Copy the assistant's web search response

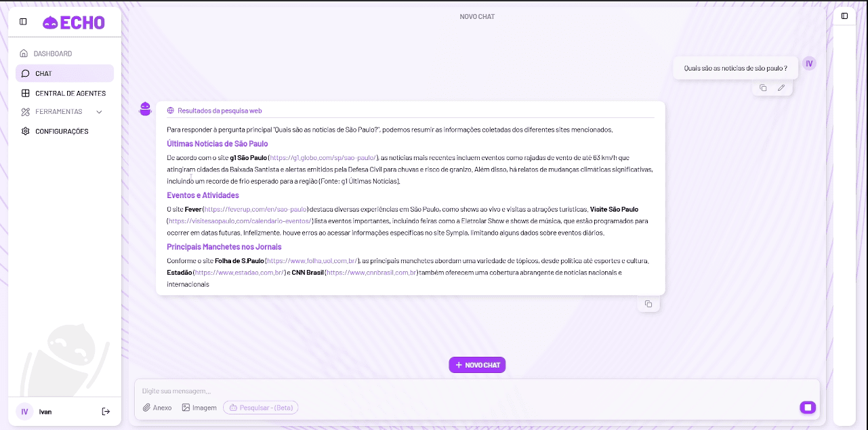tap(648, 304)
